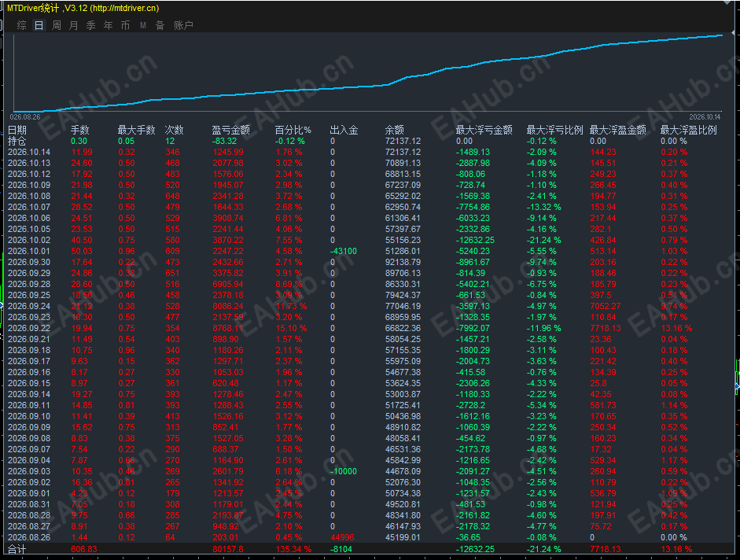
Task: Switch to the 综 summary tab
Action: pos(22,25)
